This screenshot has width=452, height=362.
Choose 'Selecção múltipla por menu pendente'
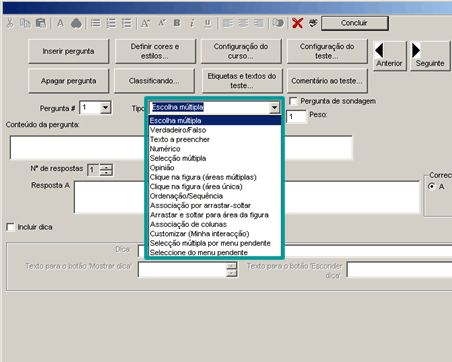click(215, 243)
